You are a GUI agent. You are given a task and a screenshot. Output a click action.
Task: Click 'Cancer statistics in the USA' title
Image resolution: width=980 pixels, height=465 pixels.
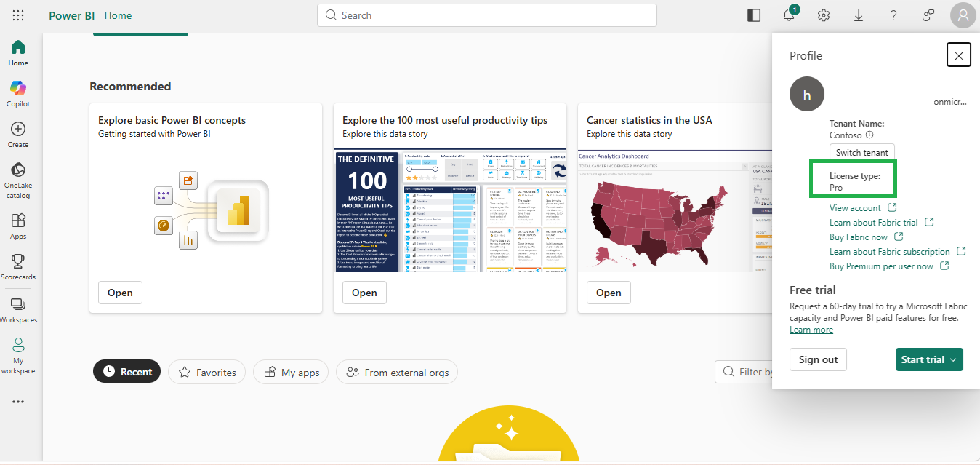(649, 120)
